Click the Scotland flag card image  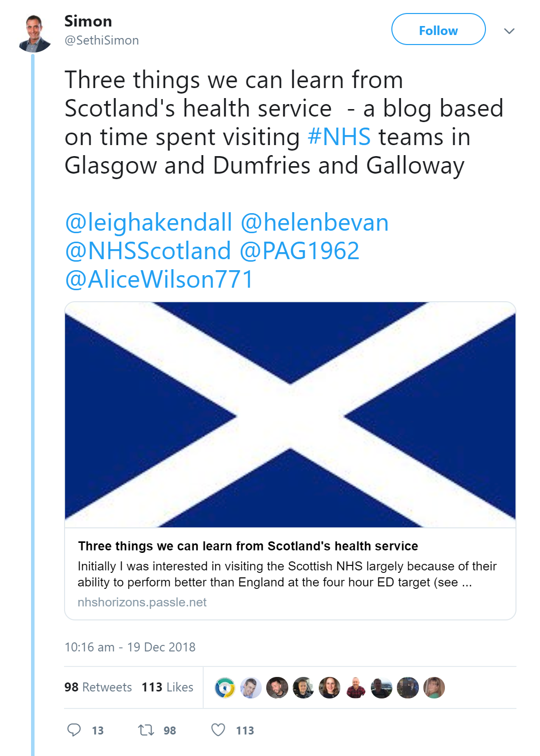pyautogui.click(x=290, y=414)
